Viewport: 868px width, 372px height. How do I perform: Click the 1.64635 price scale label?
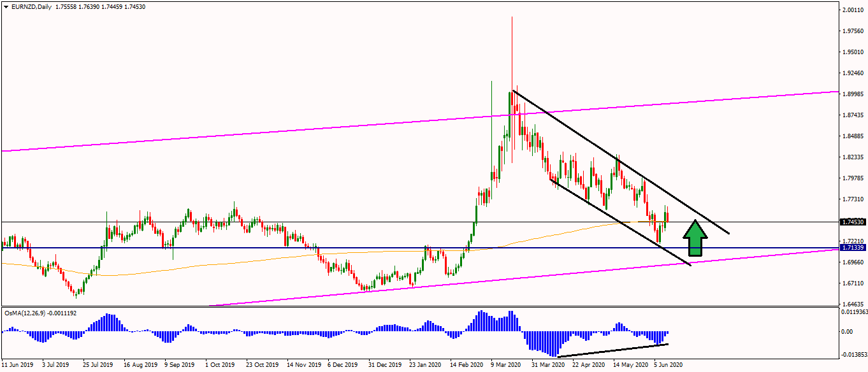pos(852,304)
